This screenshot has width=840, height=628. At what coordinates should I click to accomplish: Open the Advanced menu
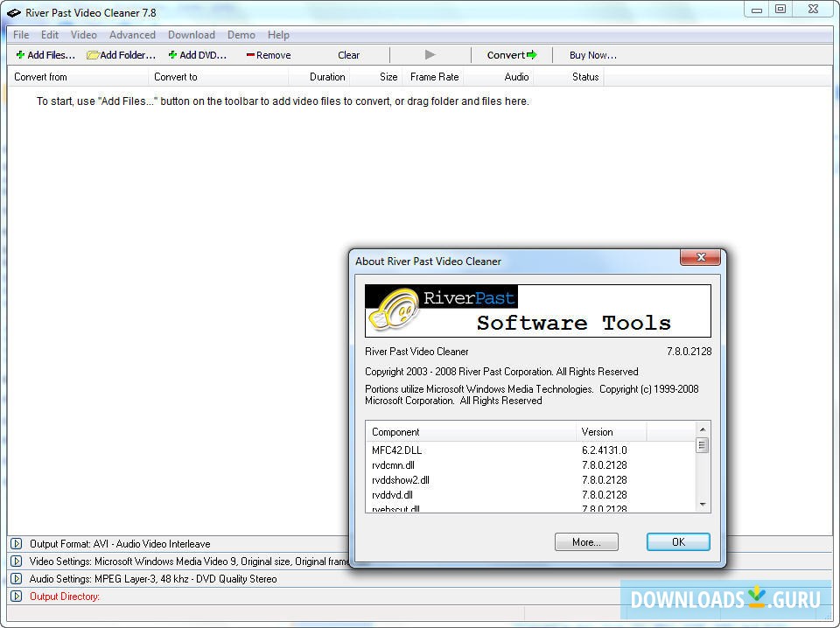point(132,35)
